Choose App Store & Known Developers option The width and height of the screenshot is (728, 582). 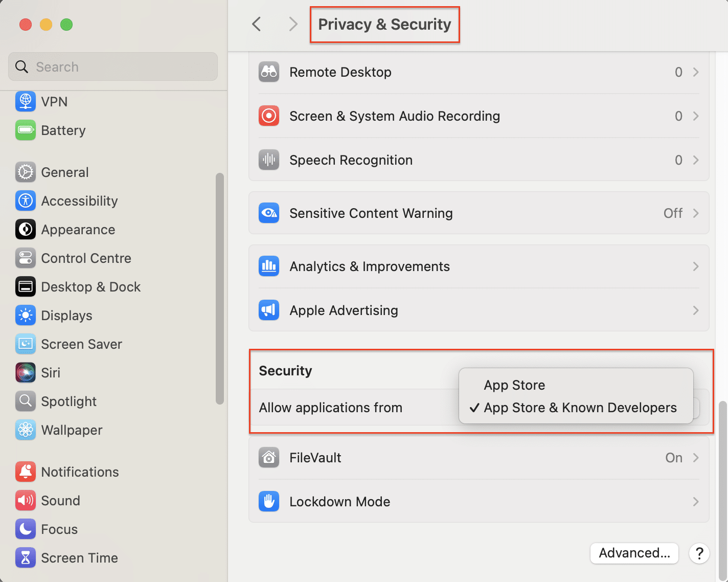coord(580,408)
